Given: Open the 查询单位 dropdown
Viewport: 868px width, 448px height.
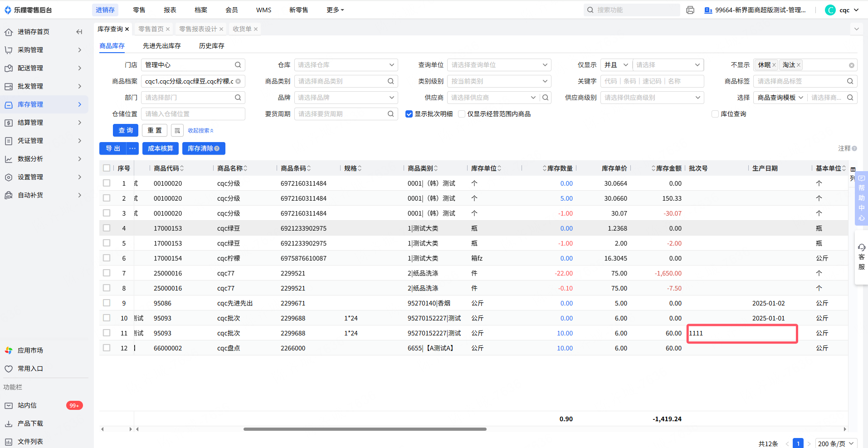Looking at the screenshot, I should tap(499, 65).
